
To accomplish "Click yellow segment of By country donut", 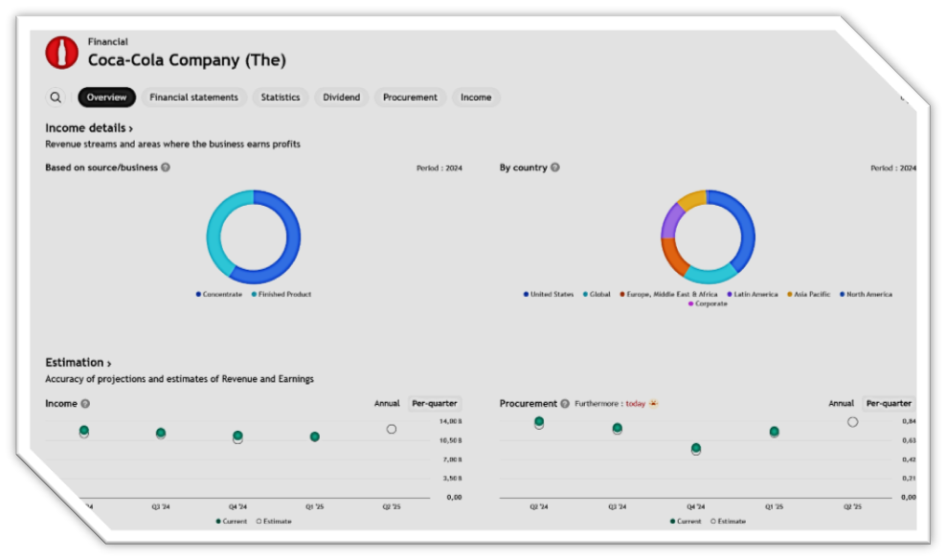I will [691, 200].
